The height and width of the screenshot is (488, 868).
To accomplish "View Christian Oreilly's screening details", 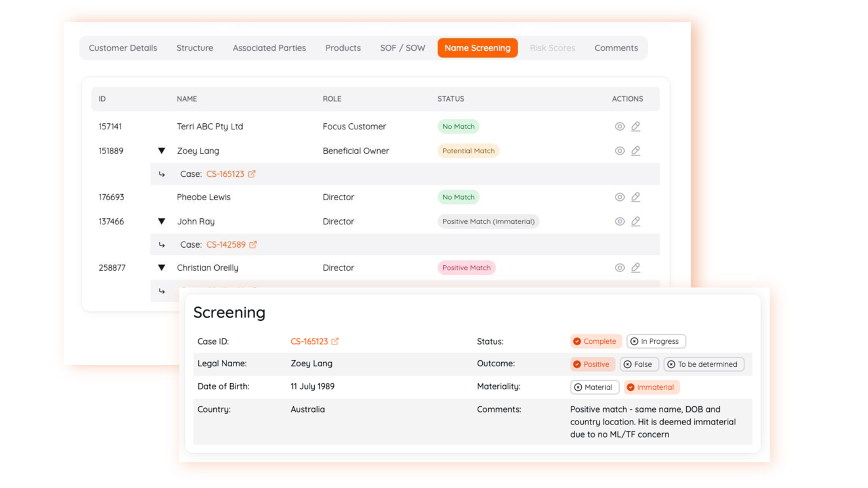I will pos(619,267).
